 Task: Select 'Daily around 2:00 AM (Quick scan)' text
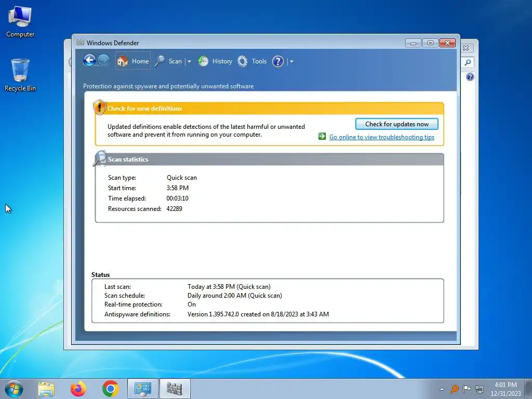point(235,296)
